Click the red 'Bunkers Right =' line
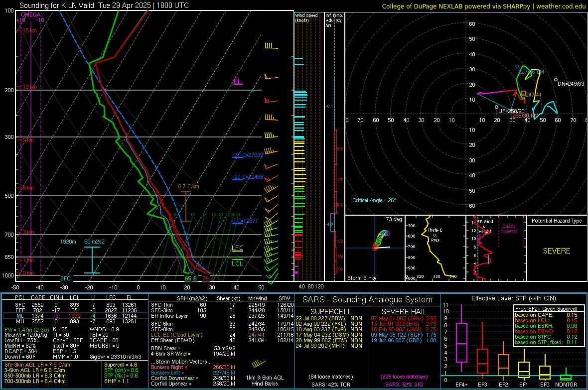This screenshot has height=390, width=588. (x=193, y=367)
